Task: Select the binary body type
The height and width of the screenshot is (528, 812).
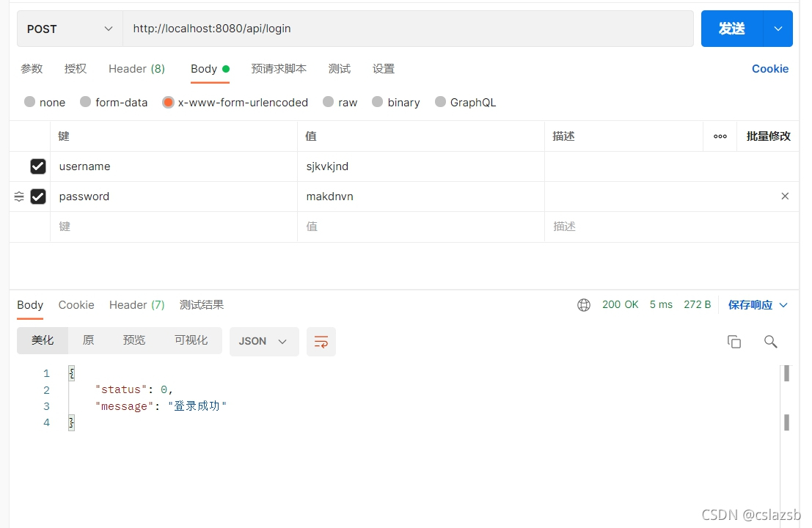Action: pos(378,102)
